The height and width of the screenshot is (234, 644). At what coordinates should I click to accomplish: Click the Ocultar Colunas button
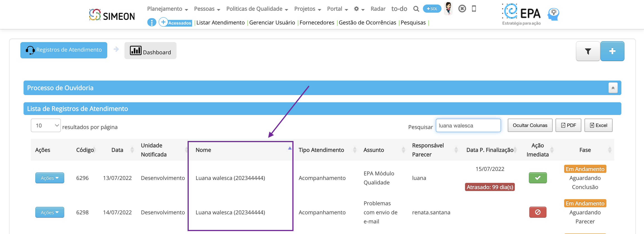click(x=530, y=126)
